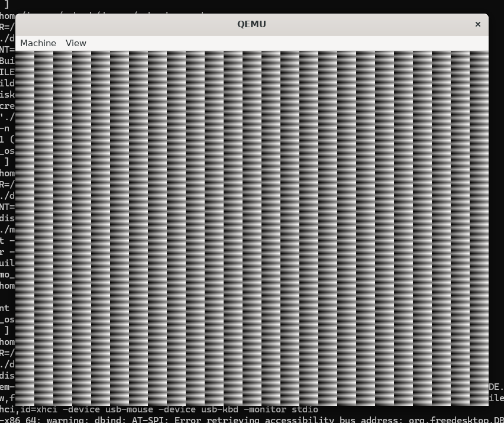This screenshot has height=423, width=504.
Task: Click the "isk" terminal fragment left of window
Action: (7, 95)
